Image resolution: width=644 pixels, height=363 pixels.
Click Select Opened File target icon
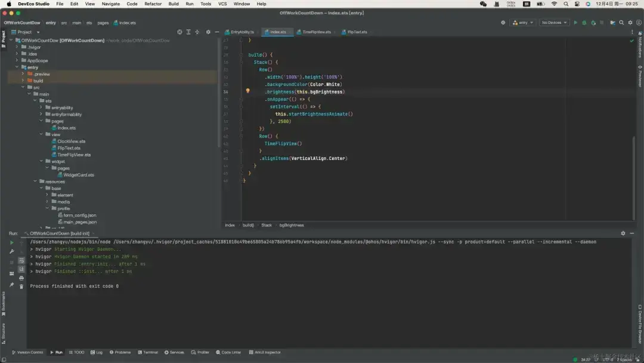tap(179, 32)
